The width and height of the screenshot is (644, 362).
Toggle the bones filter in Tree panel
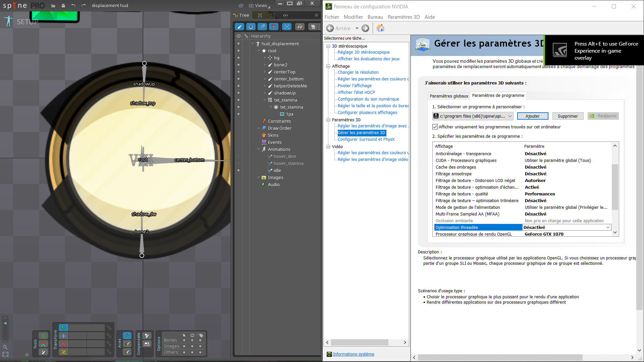point(239,27)
